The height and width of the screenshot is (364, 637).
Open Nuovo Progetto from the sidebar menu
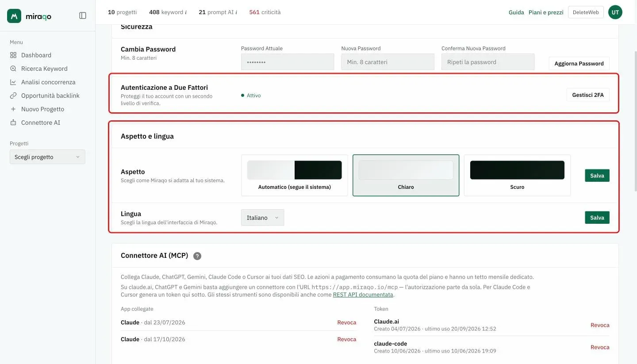(x=42, y=109)
